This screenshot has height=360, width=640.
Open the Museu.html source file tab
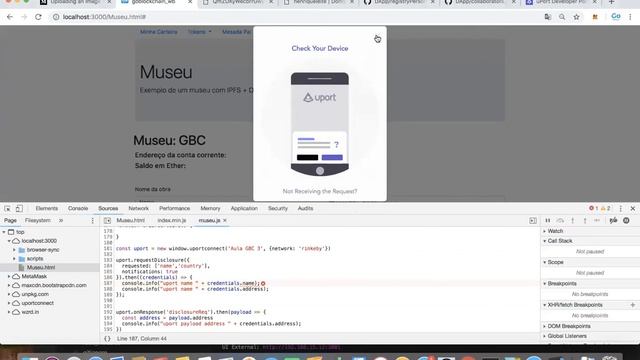131,220
